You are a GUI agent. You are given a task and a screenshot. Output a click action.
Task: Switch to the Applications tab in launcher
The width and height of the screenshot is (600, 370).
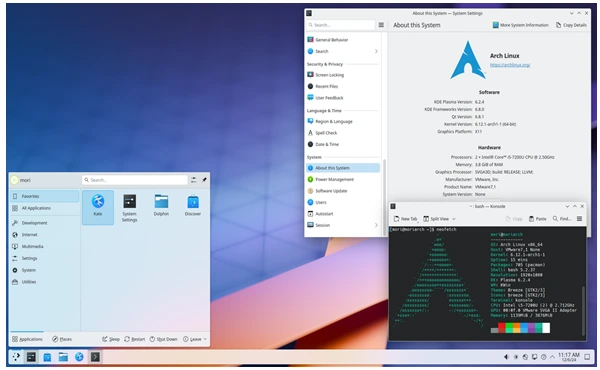[27, 339]
